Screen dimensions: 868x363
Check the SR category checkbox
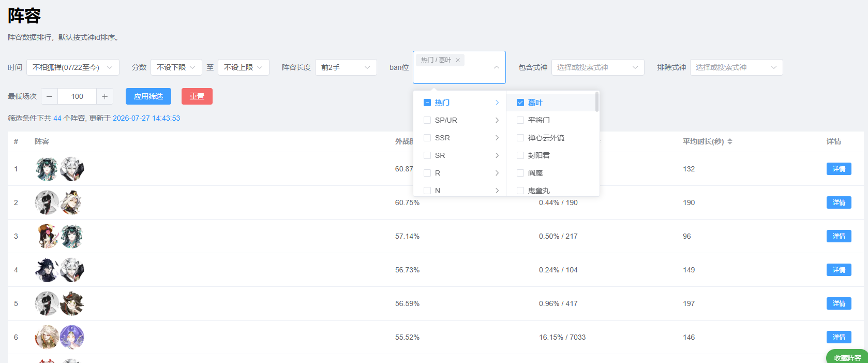[x=427, y=155]
